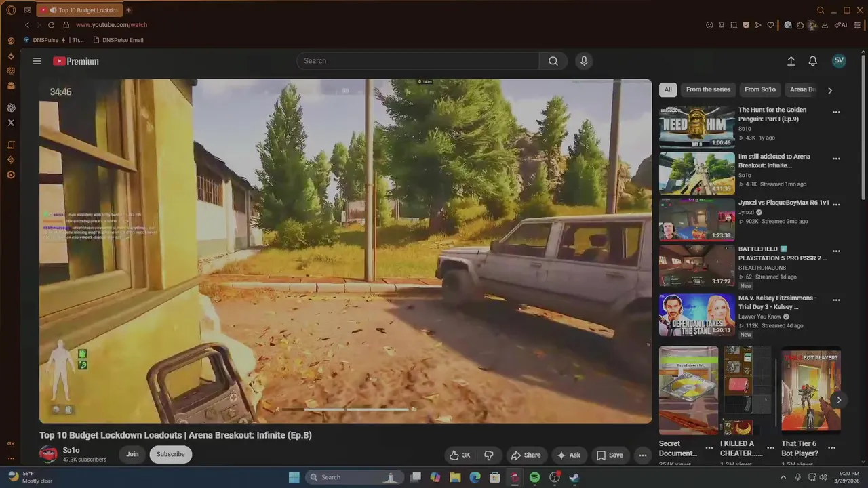Show next Shorts with the arrow

(x=838, y=400)
